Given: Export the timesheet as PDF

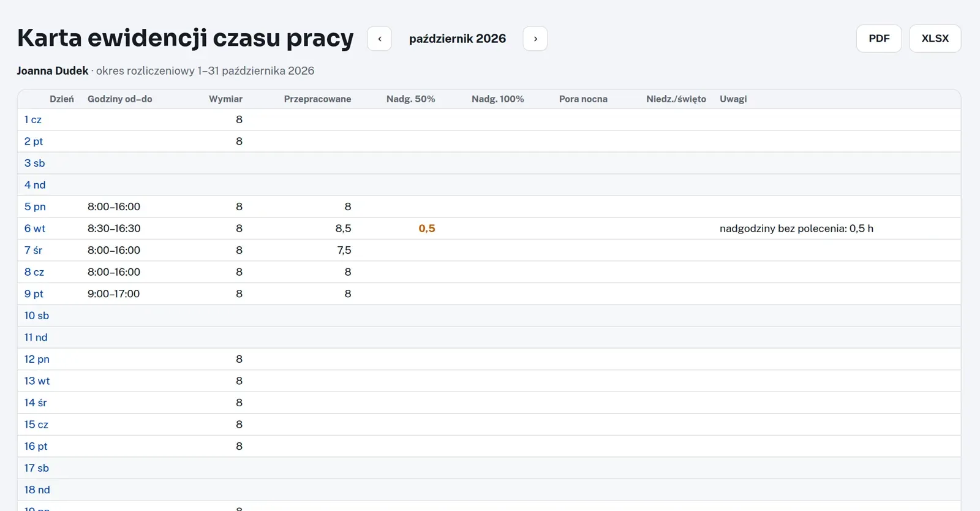Looking at the screenshot, I should click(879, 39).
